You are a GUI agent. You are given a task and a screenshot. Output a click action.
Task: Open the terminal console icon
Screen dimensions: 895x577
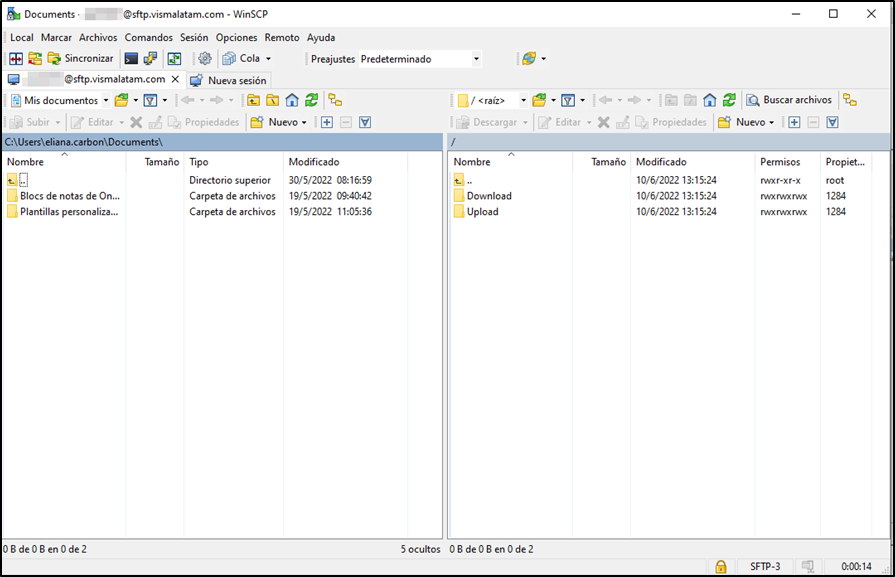pos(131,58)
